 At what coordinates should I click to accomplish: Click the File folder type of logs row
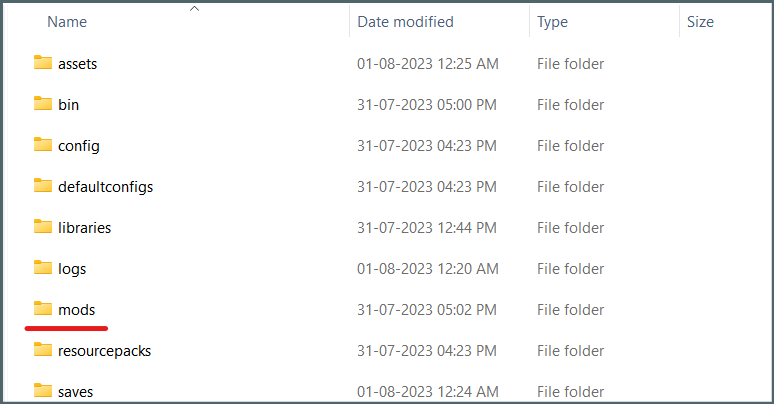coord(570,269)
